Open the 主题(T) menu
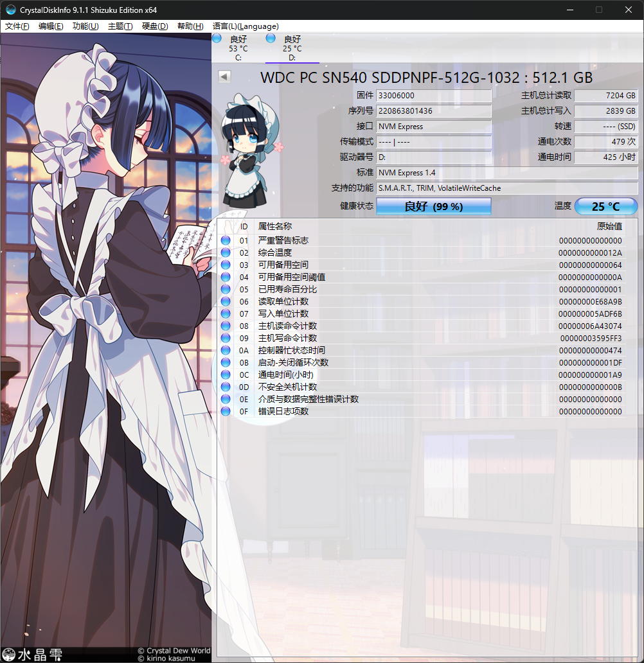The width and height of the screenshot is (644, 663). [x=120, y=26]
